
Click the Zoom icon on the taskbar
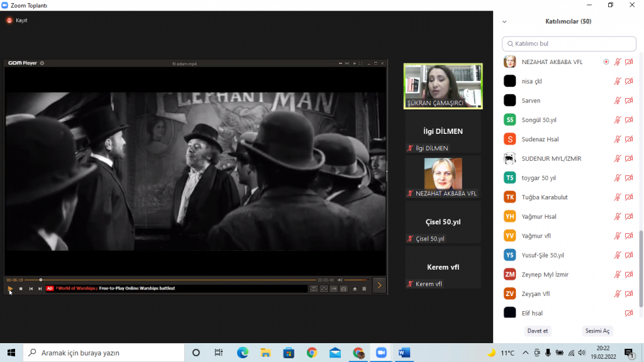click(381, 353)
